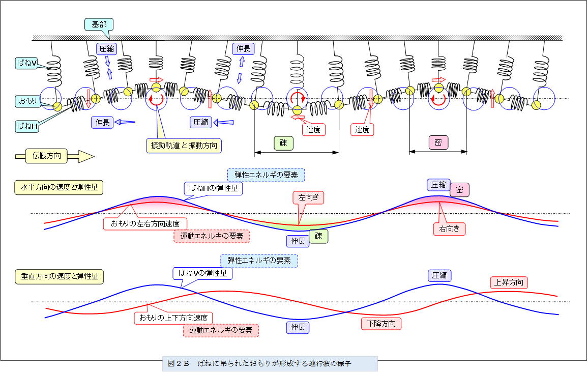Click the おもりの上下方向速度 label
Viewport: 588px width, 372px height.
[x=173, y=318]
